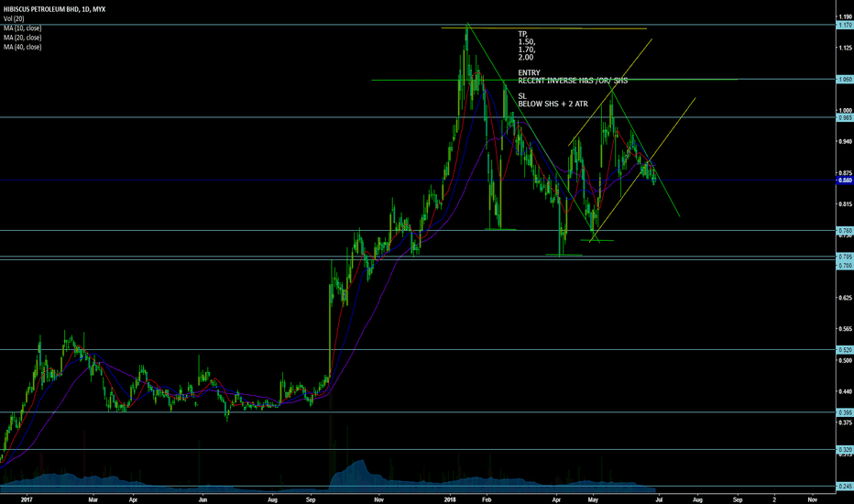
Task: Click the 'ENTRY' annotation text
Action: [529, 72]
